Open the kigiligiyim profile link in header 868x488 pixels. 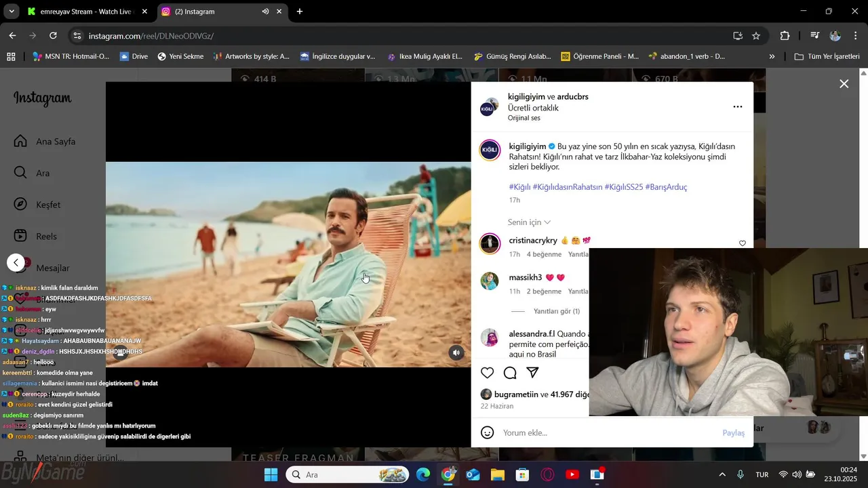[526, 96]
